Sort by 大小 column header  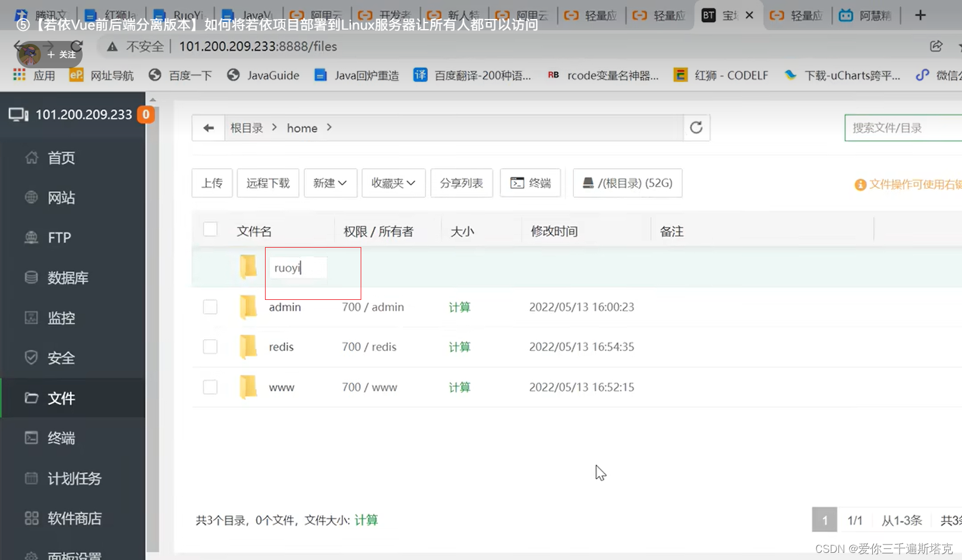tap(462, 231)
